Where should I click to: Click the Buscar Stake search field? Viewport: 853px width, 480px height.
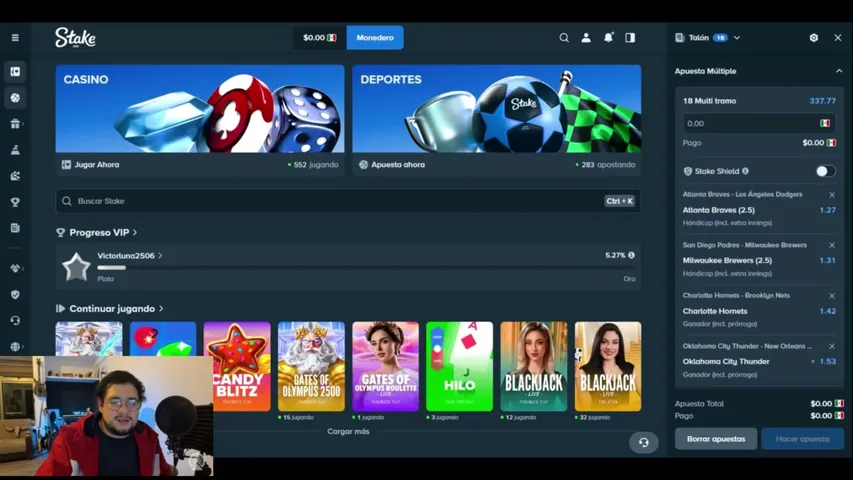point(348,201)
